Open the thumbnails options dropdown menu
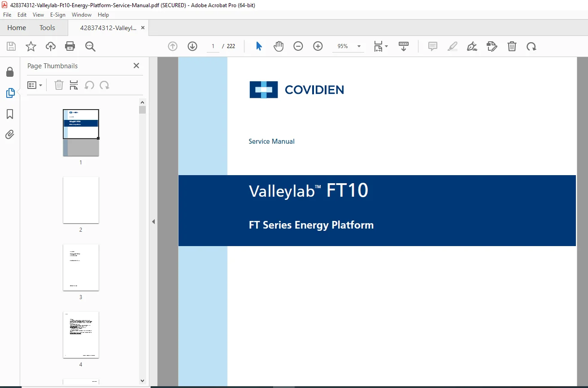588x388 pixels. tap(35, 85)
